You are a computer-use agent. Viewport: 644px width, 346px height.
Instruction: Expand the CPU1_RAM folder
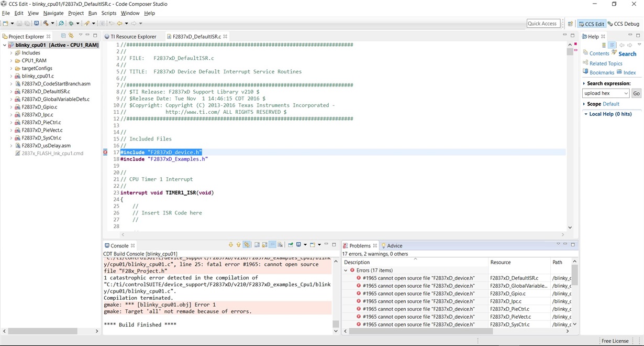pyautogui.click(x=11, y=61)
